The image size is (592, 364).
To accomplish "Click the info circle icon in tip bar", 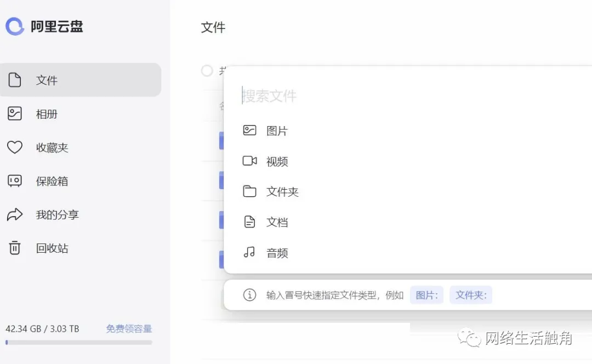I will click(x=249, y=295).
